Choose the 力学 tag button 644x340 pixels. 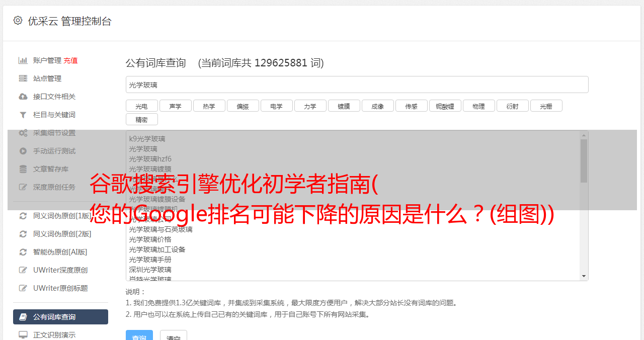click(x=310, y=106)
